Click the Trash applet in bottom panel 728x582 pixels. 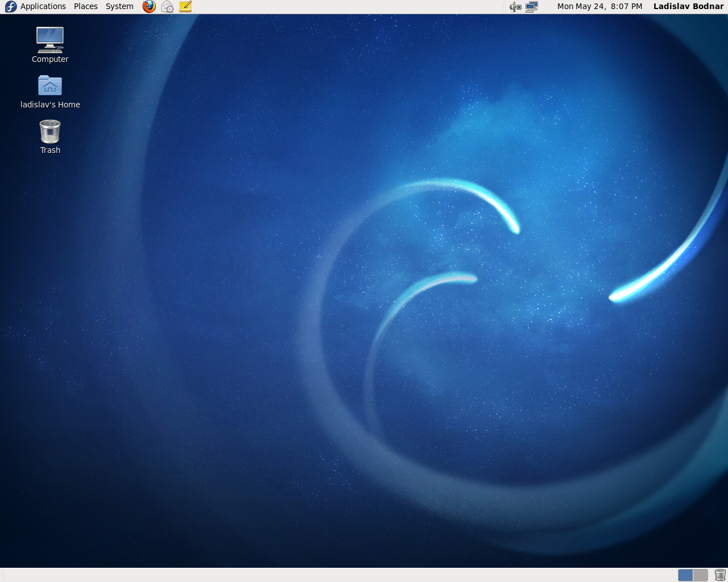pyautogui.click(x=720, y=575)
